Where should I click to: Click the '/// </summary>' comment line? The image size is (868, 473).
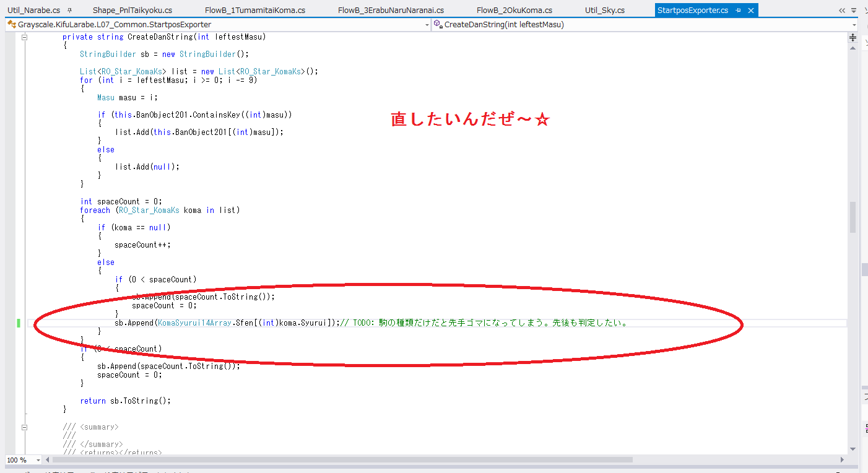pyautogui.click(x=93, y=445)
